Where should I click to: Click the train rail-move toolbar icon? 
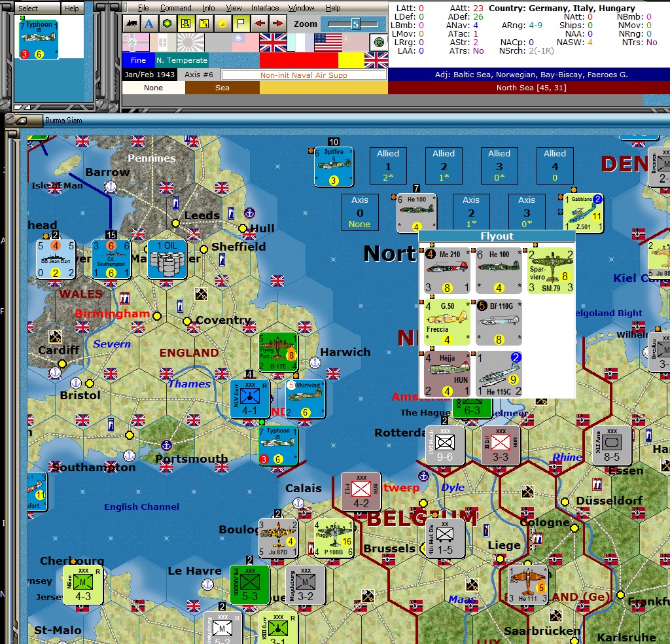[x=131, y=24]
